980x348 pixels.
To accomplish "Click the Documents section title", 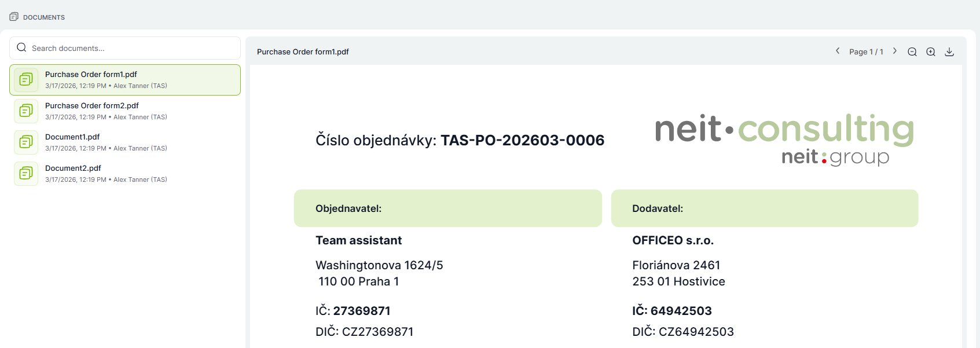I will (x=44, y=17).
